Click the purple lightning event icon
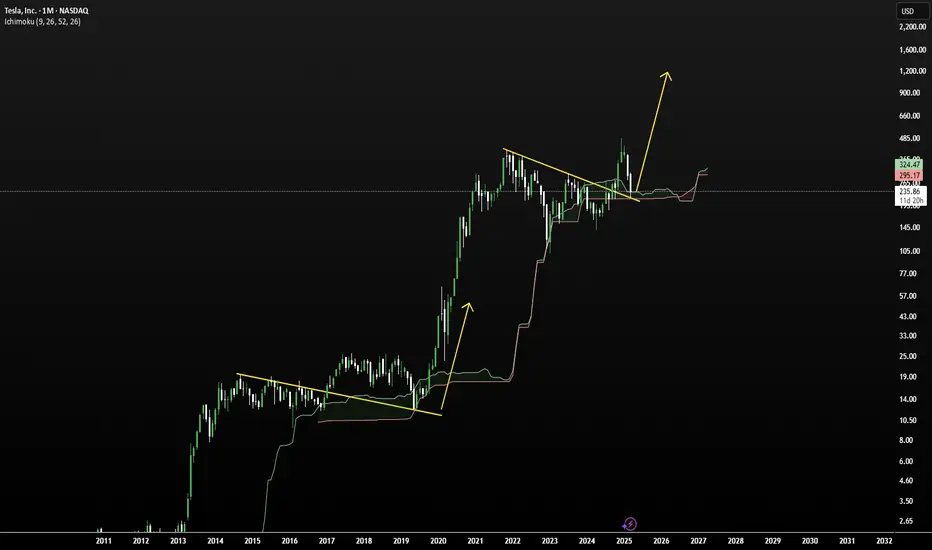932x550 pixels. click(x=629, y=524)
